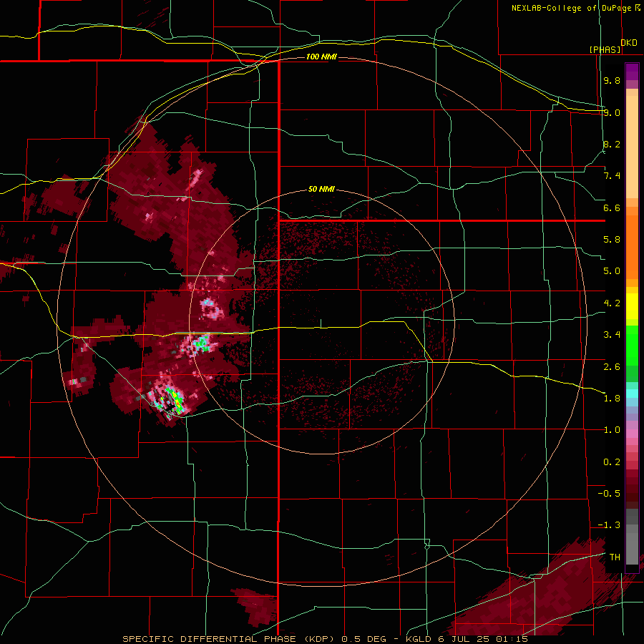This screenshot has width=644, height=644.
Task: Click the 5.8 scale value
Action: point(612,240)
